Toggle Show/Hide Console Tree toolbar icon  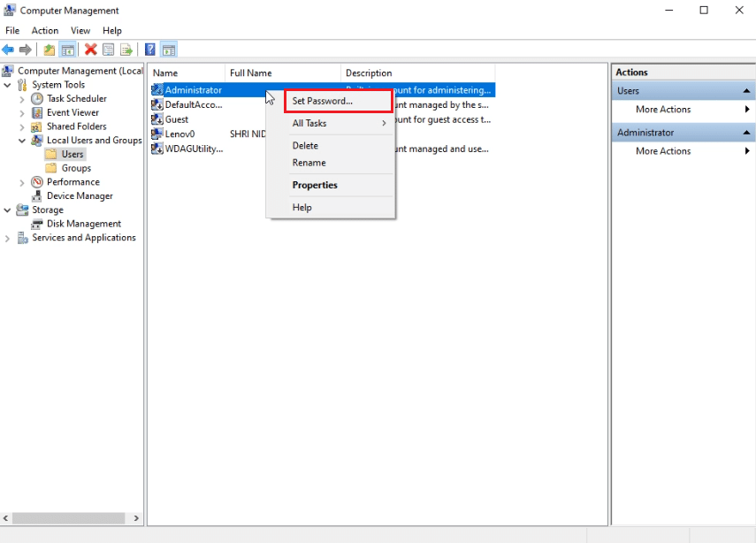coord(67,50)
